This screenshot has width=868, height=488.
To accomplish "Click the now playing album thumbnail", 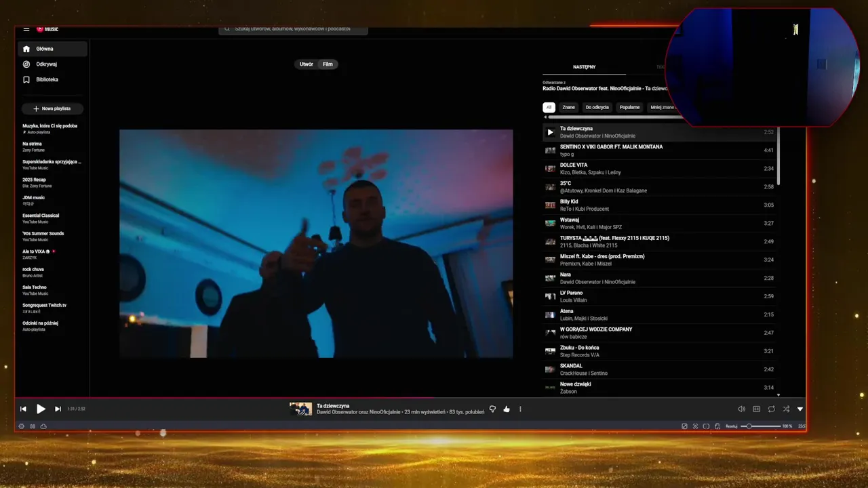I will (x=300, y=409).
